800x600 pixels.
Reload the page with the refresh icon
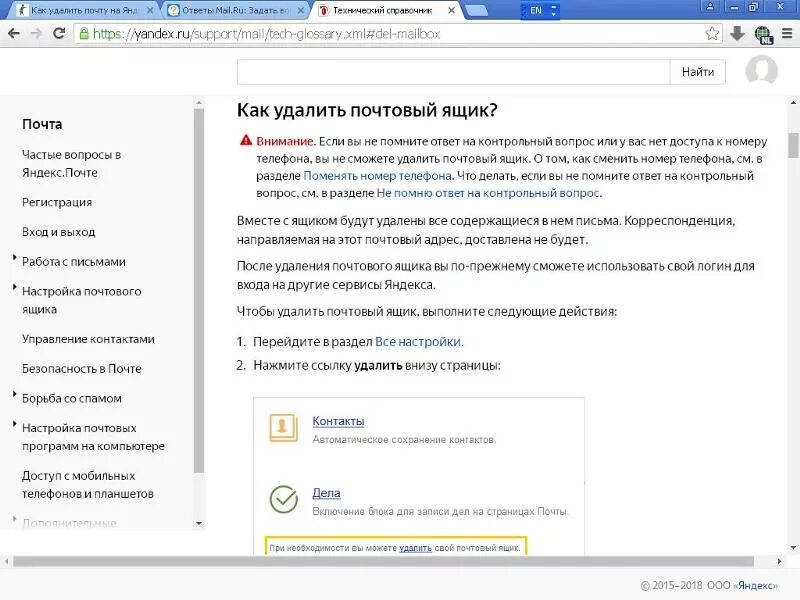click(x=59, y=33)
